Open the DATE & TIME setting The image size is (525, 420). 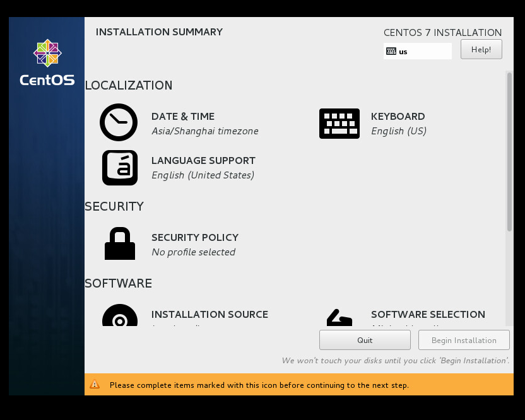(x=183, y=117)
